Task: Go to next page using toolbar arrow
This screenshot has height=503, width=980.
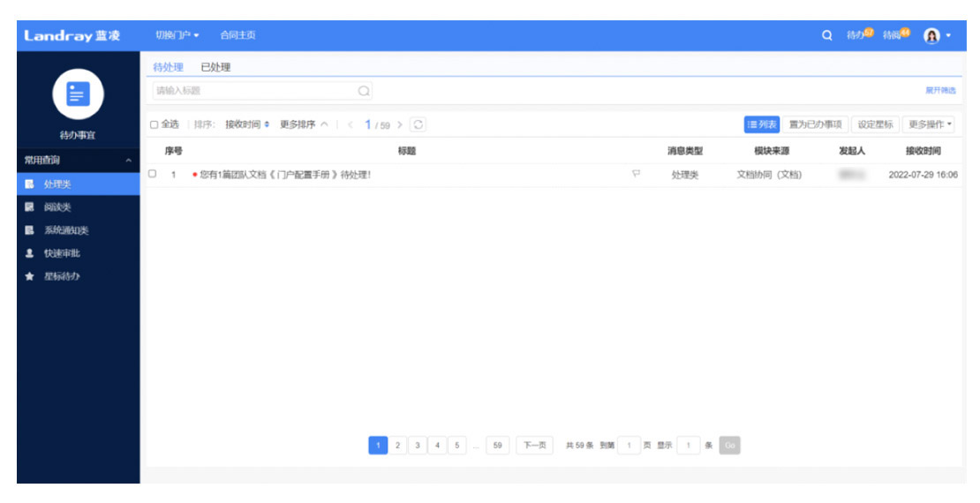Action: point(400,124)
